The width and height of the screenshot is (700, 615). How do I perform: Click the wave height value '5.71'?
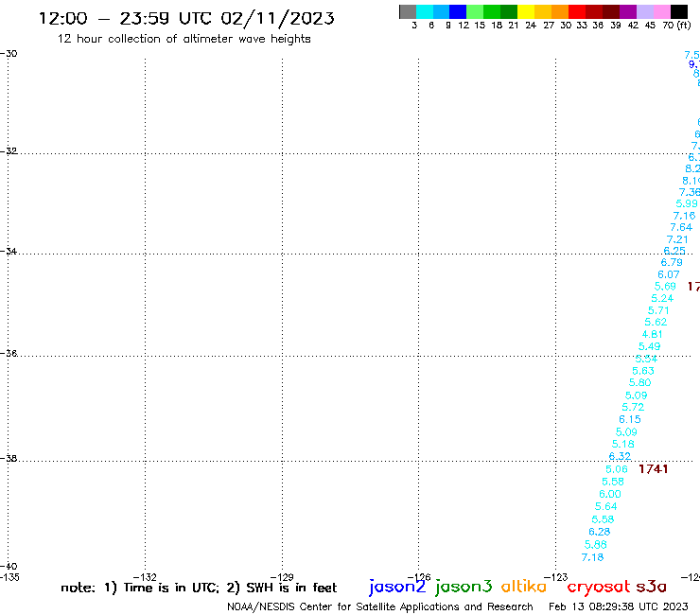pyautogui.click(x=658, y=310)
